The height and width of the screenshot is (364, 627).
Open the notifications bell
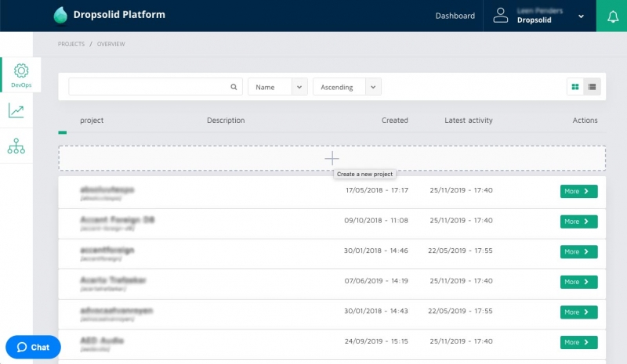coord(613,16)
